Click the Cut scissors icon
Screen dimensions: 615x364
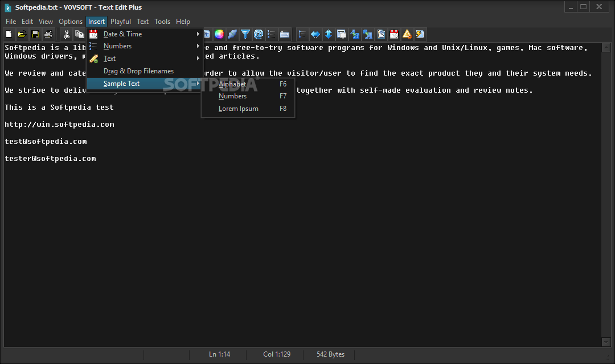click(x=67, y=35)
